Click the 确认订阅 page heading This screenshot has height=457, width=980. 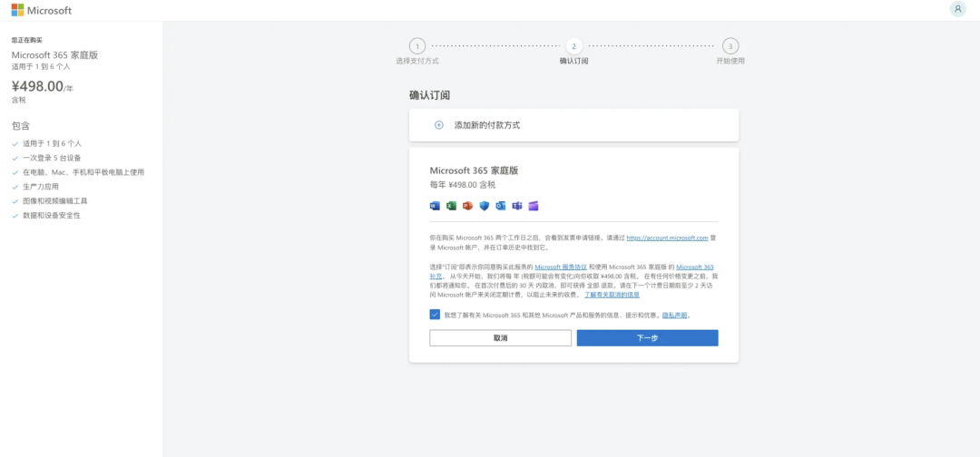point(430,95)
